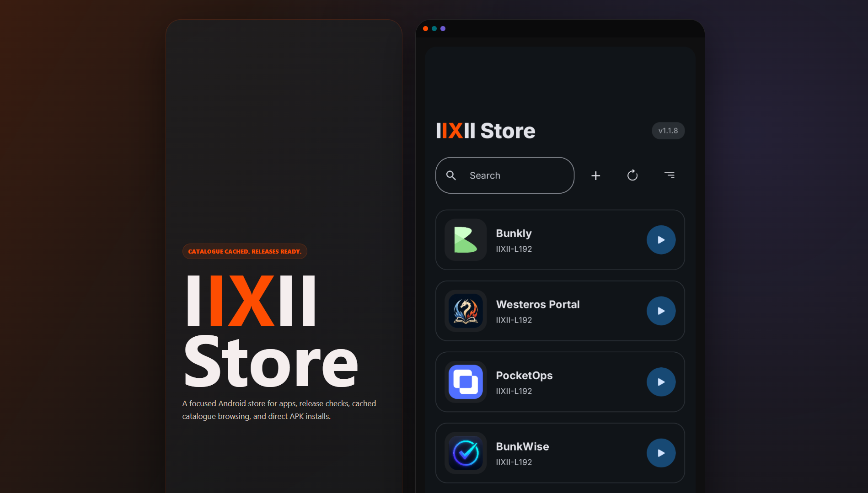Click IIXII-L192 under Bunkly
Viewport: 868px width, 493px height.
pyautogui.click(x=514, y=249)
